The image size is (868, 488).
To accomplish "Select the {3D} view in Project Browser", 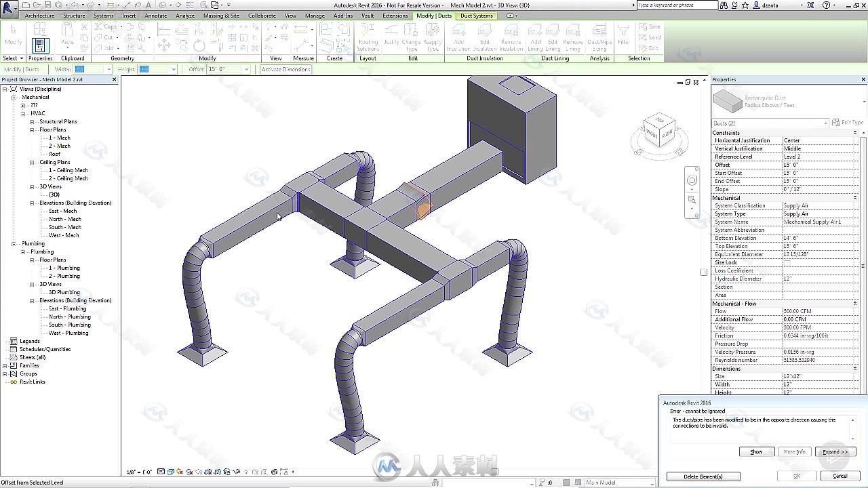I will 54,195.
